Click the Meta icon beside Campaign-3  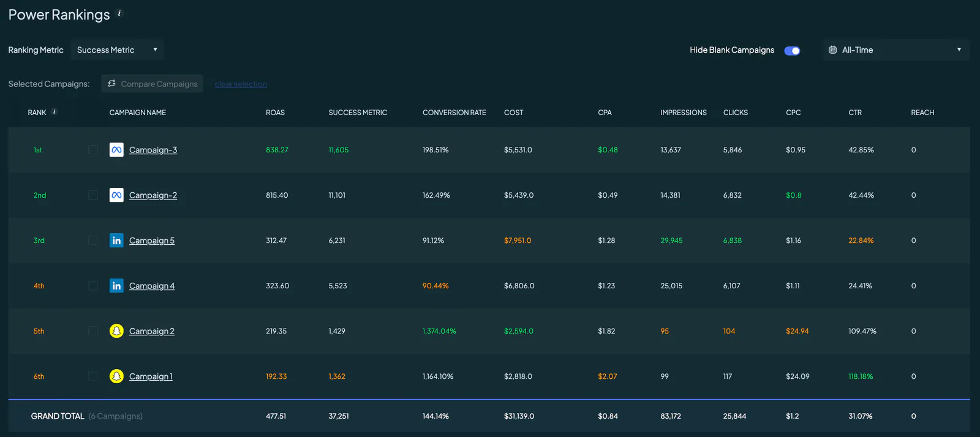[x=116, y=150]
